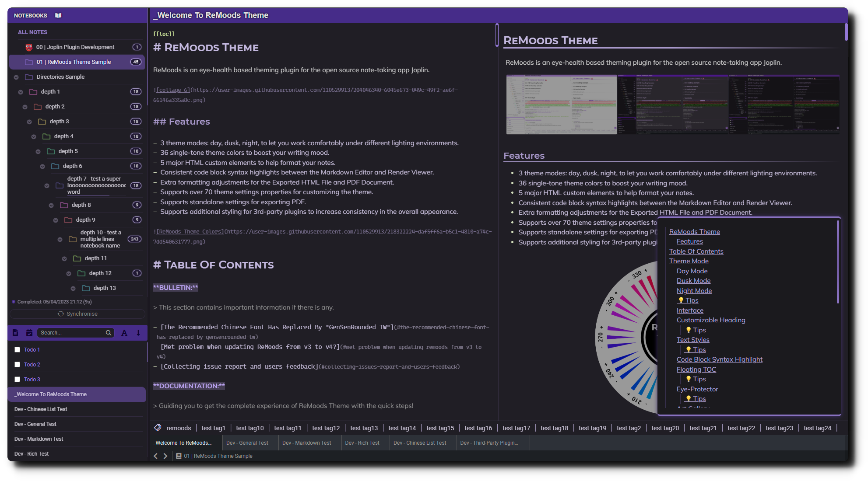
Task: Open the Dev - Rich Test tab
Action: coord(362,443)
